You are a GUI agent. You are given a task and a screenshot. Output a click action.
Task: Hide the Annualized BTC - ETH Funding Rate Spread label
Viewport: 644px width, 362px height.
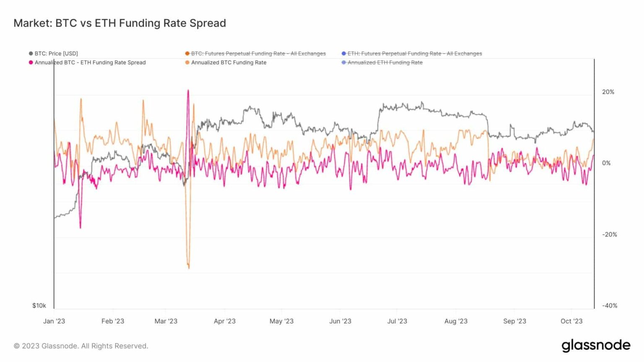click(90, 62)
